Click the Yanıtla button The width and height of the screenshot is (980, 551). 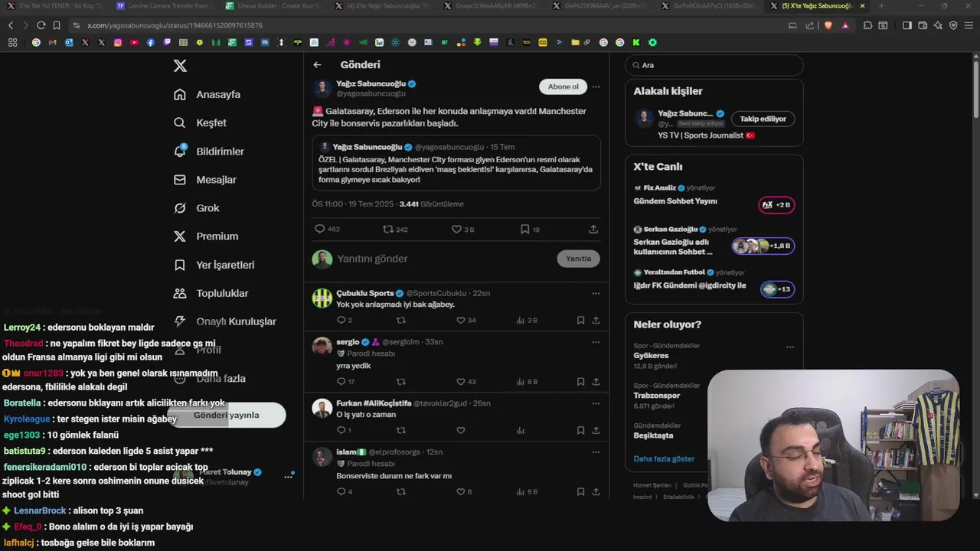[x=578, y=259]
